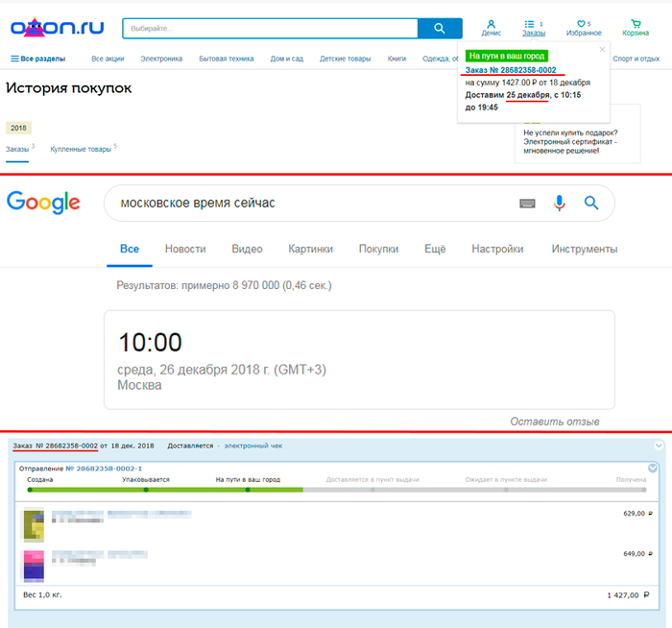The width and height of the screenshot is (672, 628).
Task: Collapse shipment 28682358-0002-1 chevron
Action: coord(652,468)
